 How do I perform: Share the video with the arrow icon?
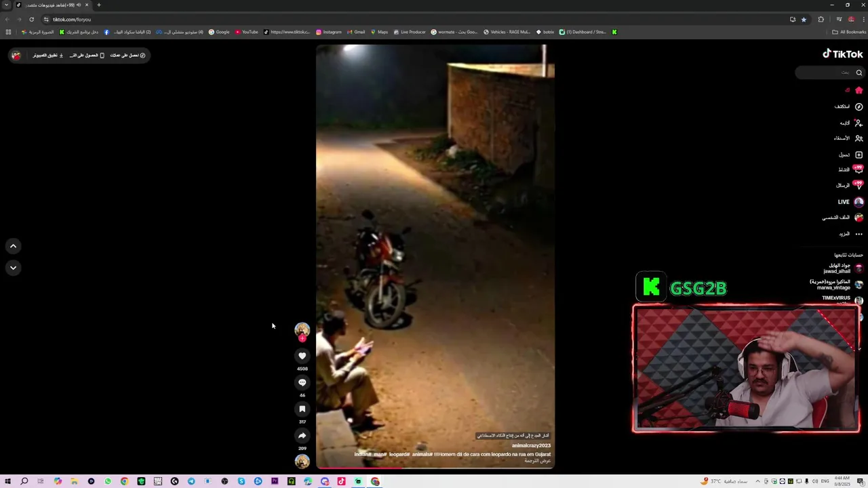point(302,435)
